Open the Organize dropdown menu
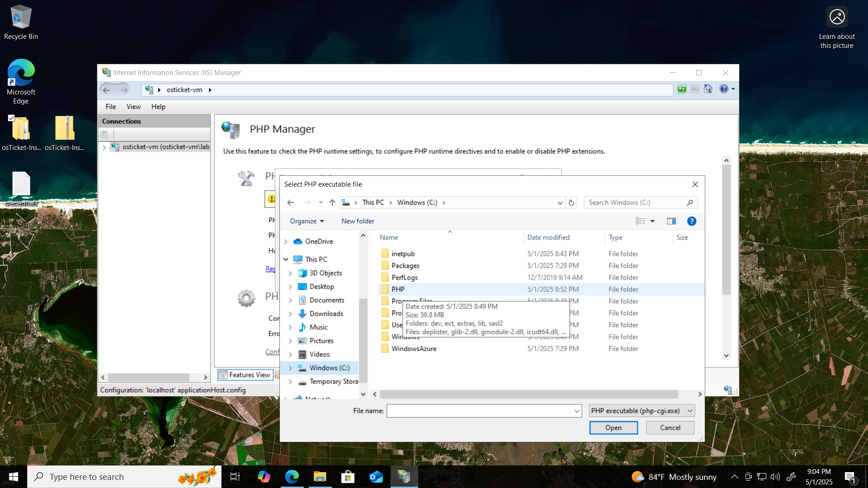The image size is (868, 488). point(307,221)
